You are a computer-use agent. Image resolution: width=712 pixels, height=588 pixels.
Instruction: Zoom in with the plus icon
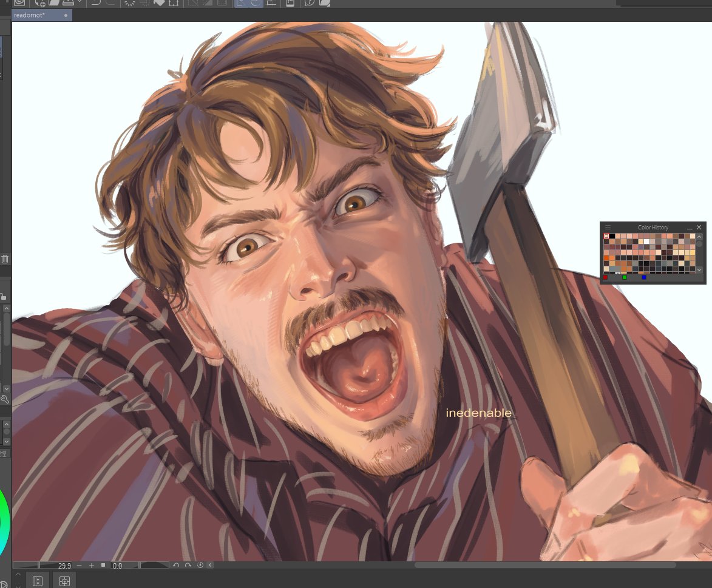(92, 566)
